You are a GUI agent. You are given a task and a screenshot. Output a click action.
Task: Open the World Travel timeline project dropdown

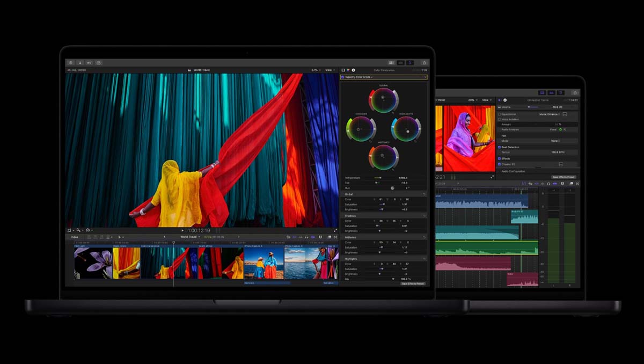[190, 237]
